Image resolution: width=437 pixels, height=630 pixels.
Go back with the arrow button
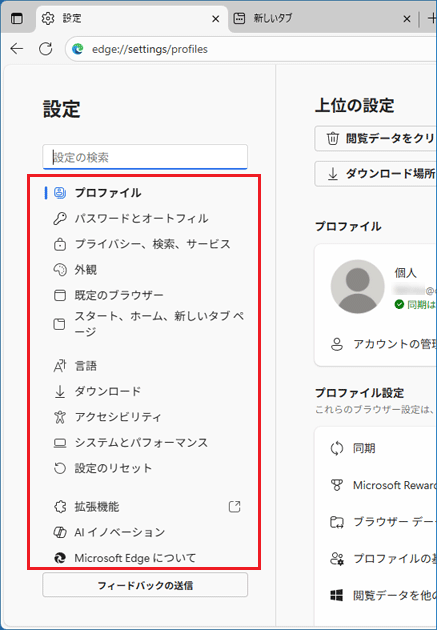[17, 49]
